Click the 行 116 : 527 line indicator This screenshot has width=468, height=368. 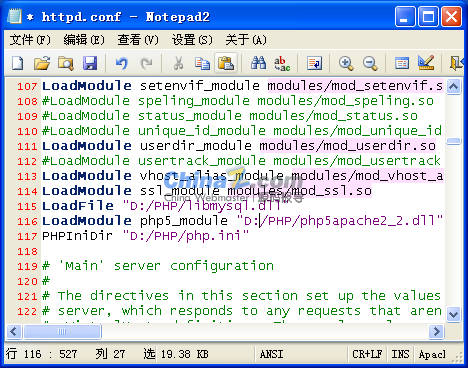(x=42, y=354)
